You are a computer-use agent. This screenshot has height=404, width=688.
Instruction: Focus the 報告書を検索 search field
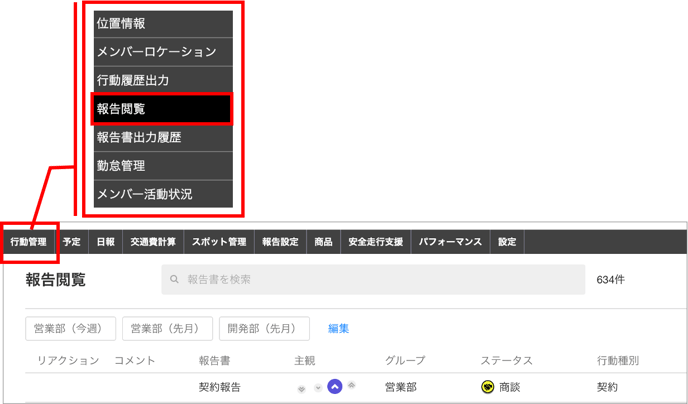373,279
